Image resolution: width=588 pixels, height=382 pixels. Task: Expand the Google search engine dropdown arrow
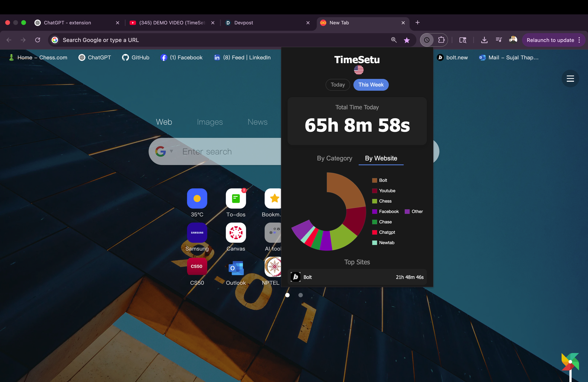click(171, 151)
